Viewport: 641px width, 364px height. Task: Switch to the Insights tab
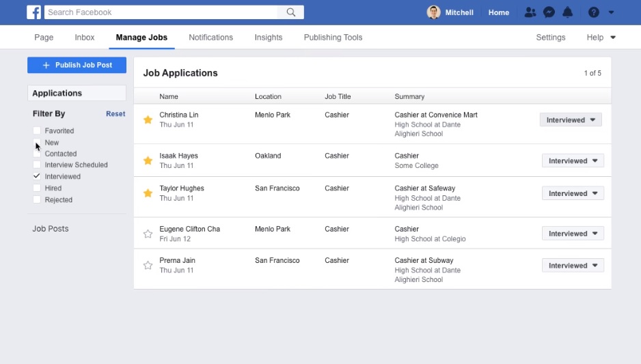click(268, 38)
